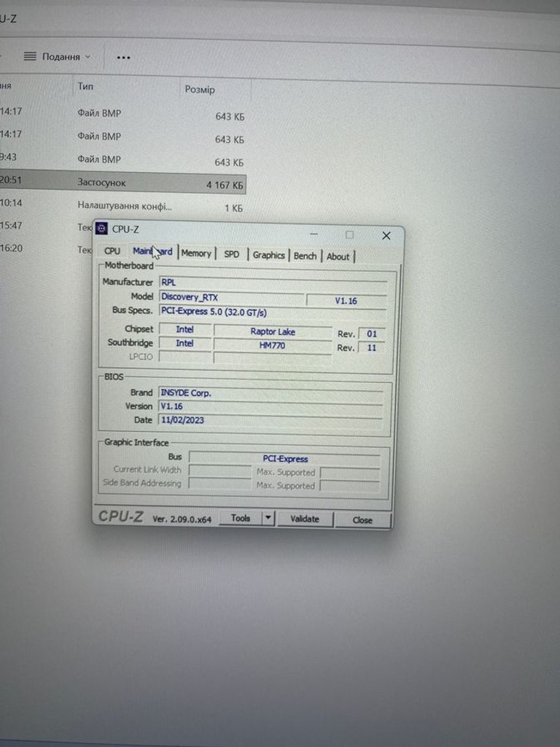Click the Model field Discovery_RTX
Viewport: 560px width, 747px height.
click(231, 298)
